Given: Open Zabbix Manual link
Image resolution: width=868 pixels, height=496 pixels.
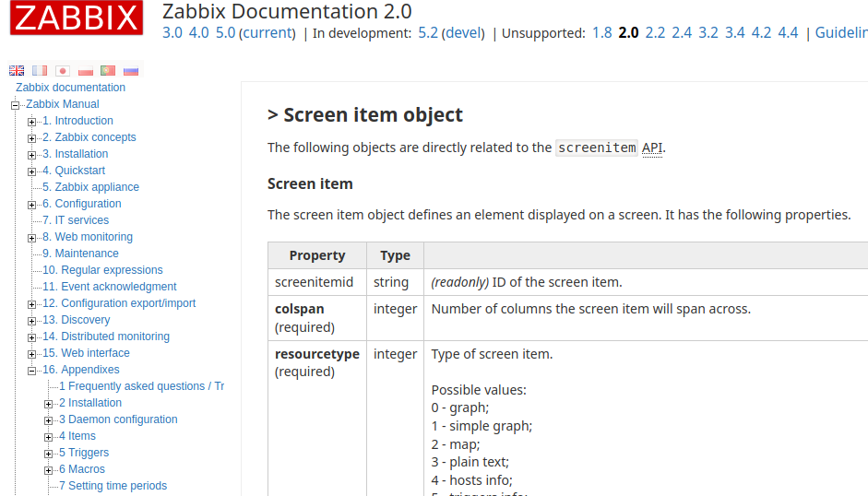Looking at the screenshot, I should (x=63, y=104).
